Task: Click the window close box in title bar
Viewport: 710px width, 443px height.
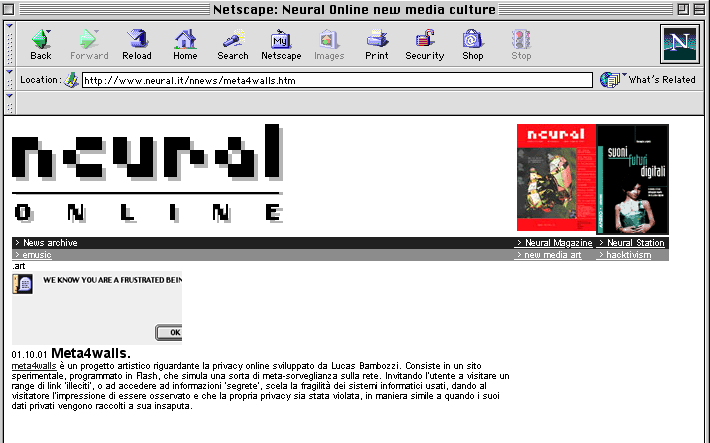Action: [9, 9]
